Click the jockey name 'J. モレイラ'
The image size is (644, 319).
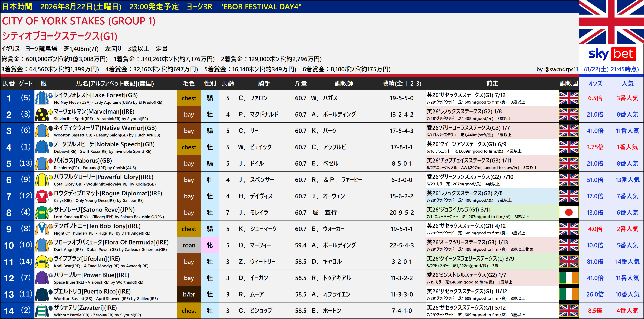tap(254, 212)
